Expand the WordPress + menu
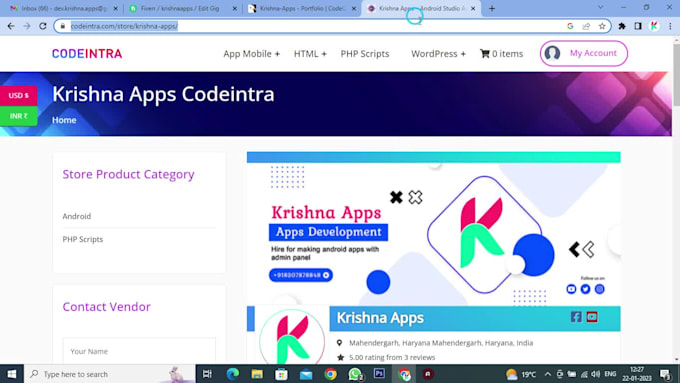The image size is (680, 383). (x=438, y=54)
